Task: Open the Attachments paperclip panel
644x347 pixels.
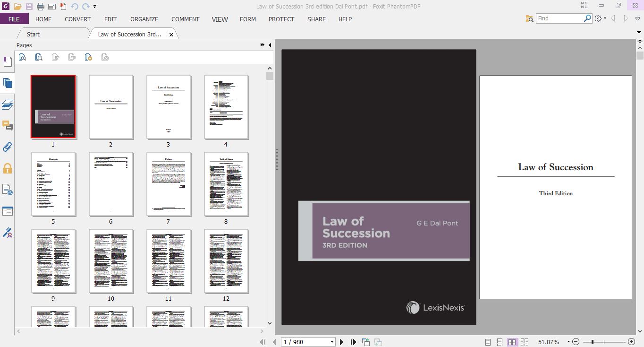Action: point(7,147)
